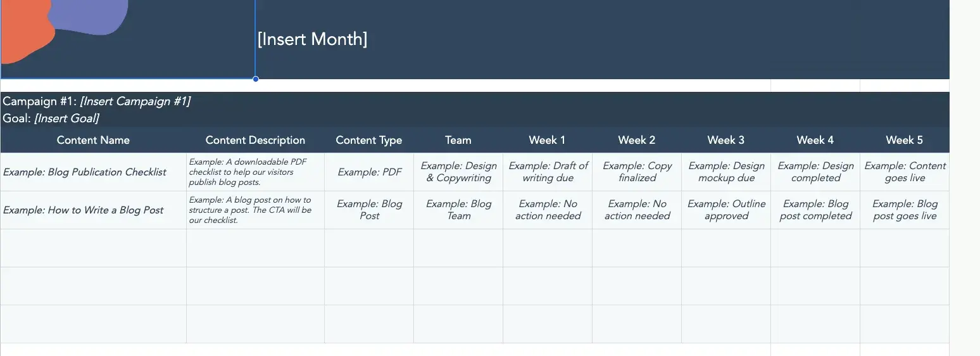
Task: Click the 'Design & Copywriting' team cell
Action: pyautogui.click(x=458, y=172)
